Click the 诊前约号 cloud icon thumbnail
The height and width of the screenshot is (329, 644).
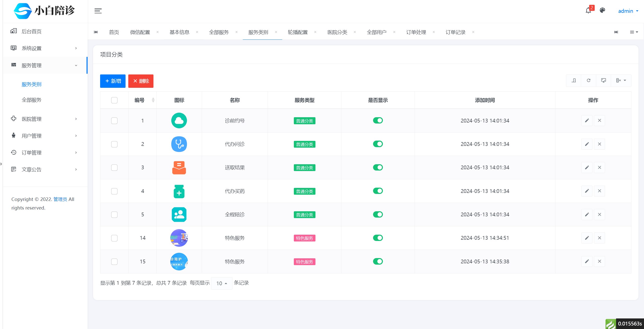click(x=179, y=120)
